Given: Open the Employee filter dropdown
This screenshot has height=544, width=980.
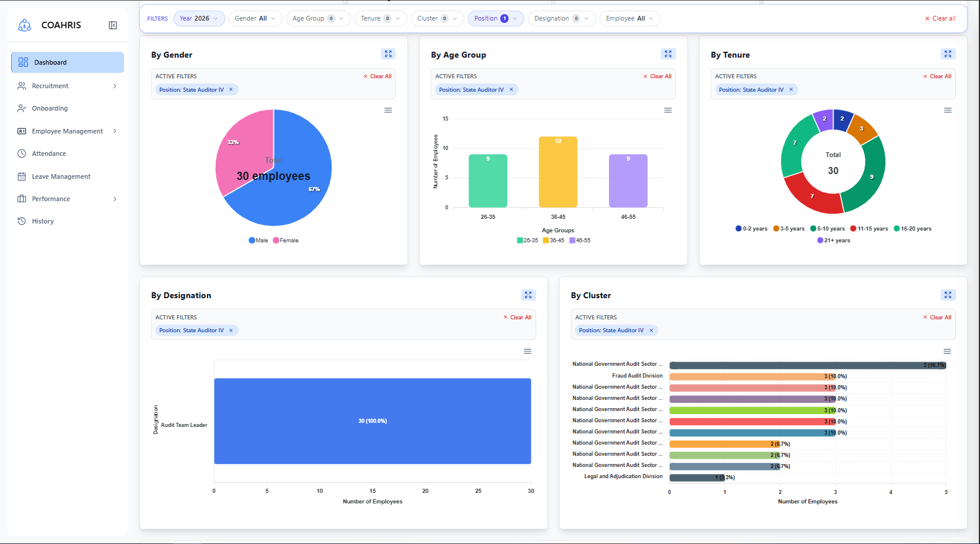Looking at the screenshot, I should coord(630,19).
